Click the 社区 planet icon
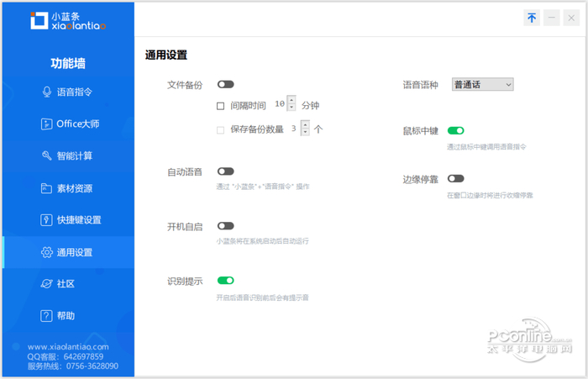The image size is (588, 379). pos(46,284)
